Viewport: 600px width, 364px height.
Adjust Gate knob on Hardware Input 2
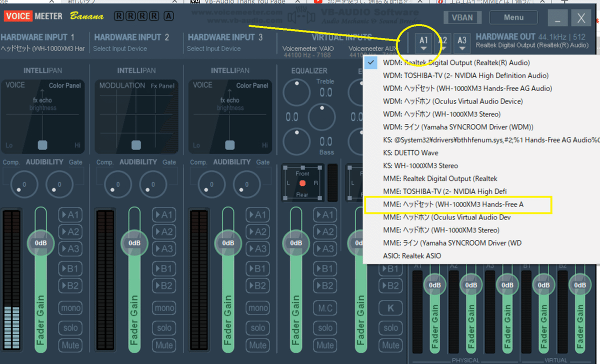153,184
